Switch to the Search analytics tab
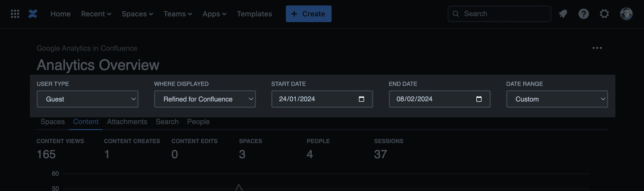This screenshot has height=191, width=644. [x=167, y=122]
